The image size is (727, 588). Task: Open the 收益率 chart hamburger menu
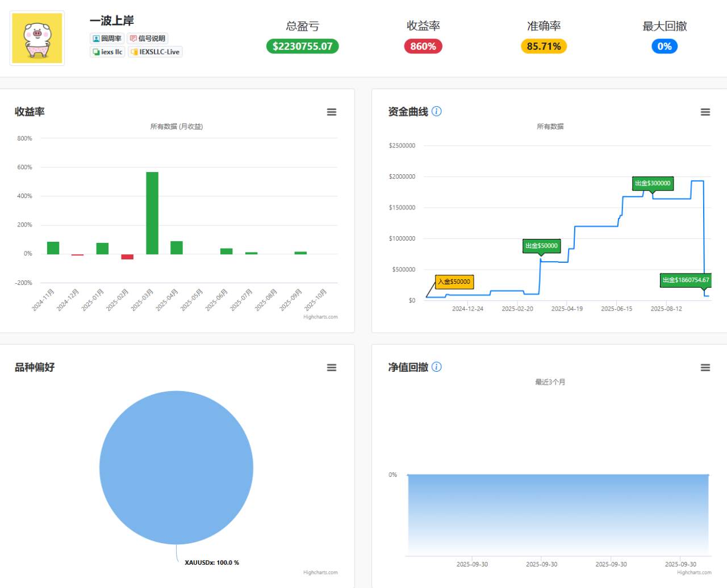point(332,112)
